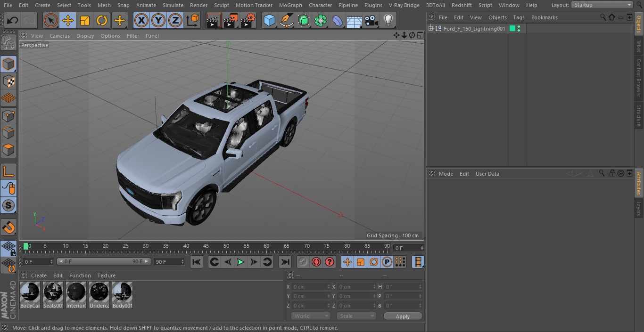Open Edit Render Settings
The width and height of the screenshot is (644, 332).
pos(248,20)
